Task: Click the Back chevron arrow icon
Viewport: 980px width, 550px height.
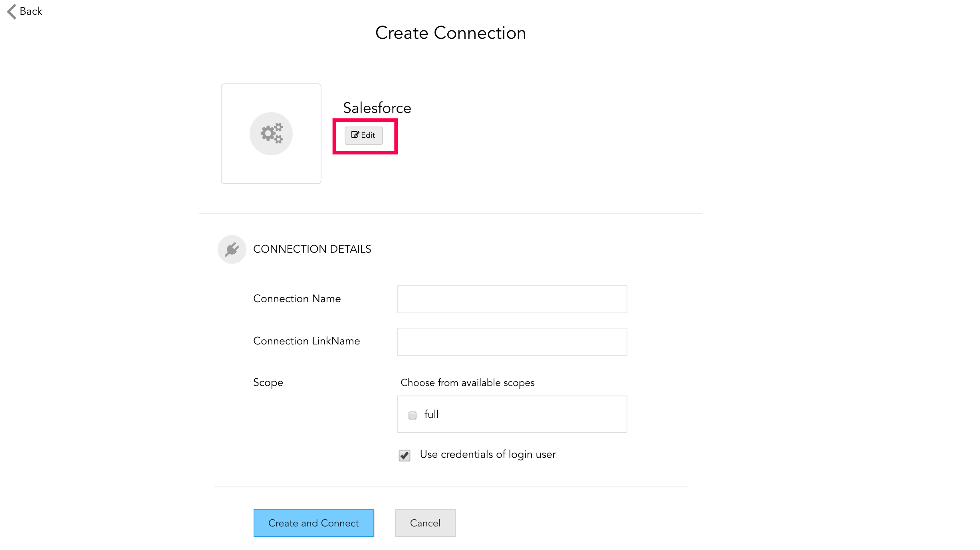Action: pos(12,12)
